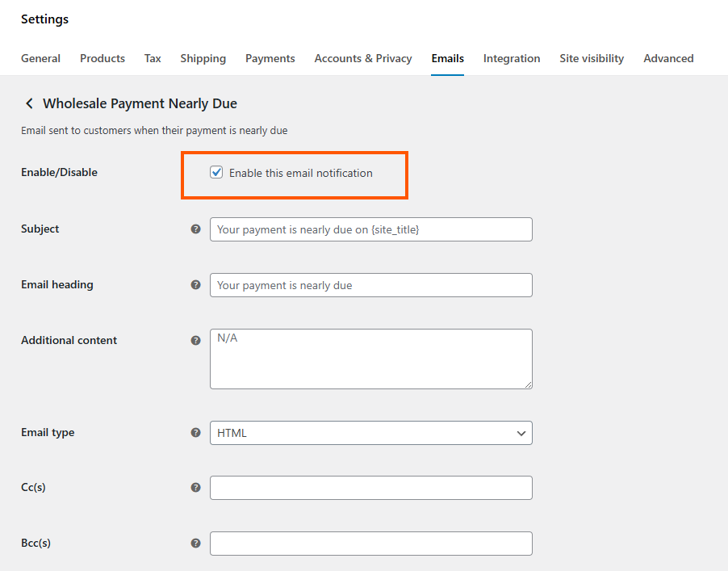Grab the textarea resize handle corner
The height and width of the screenshot is (571, 728).
[x=529, y=384]
